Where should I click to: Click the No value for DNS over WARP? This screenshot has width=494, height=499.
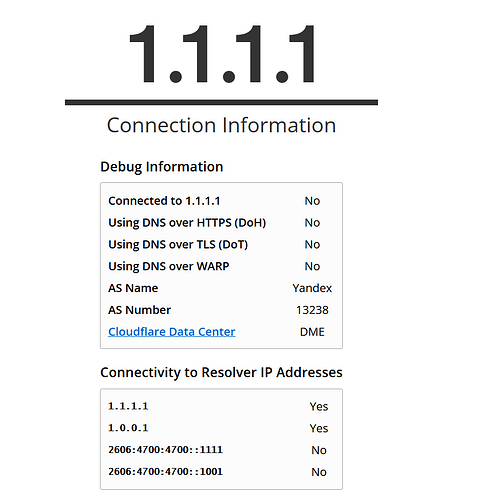tap(312, 266)
